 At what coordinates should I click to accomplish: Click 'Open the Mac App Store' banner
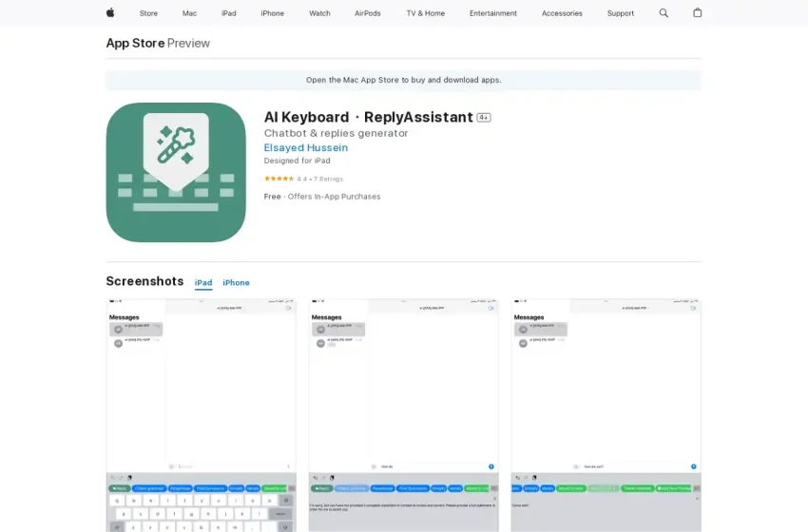403,80
